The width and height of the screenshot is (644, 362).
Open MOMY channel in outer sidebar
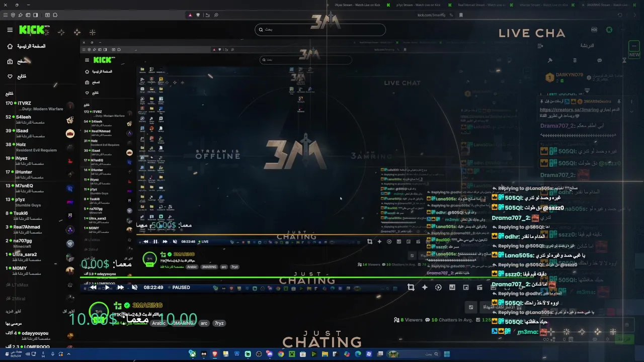click(x=40, y=270)
